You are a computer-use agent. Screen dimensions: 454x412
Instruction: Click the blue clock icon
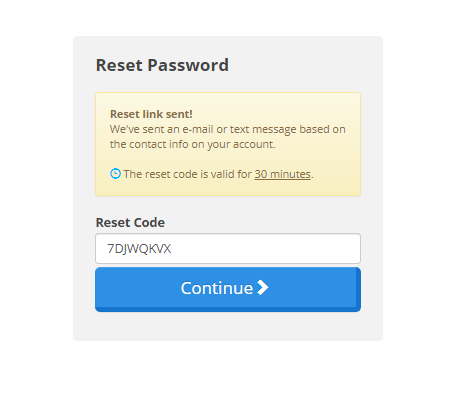[115, 174]
